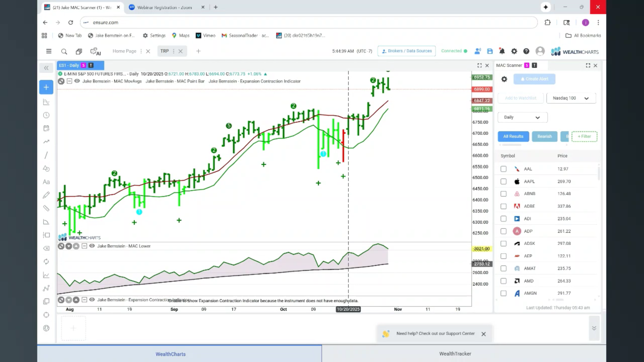Image resolution: width=644 pixels, height=362 pixels.
Task: Remove the MAC MovAvgs indicator via disable icon
Action: [x=61, y=81]
